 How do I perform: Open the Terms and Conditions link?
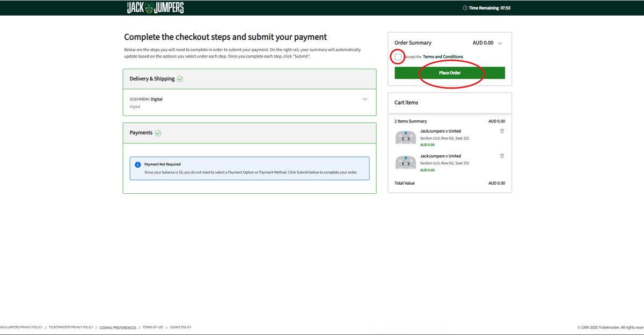point(443,56)
